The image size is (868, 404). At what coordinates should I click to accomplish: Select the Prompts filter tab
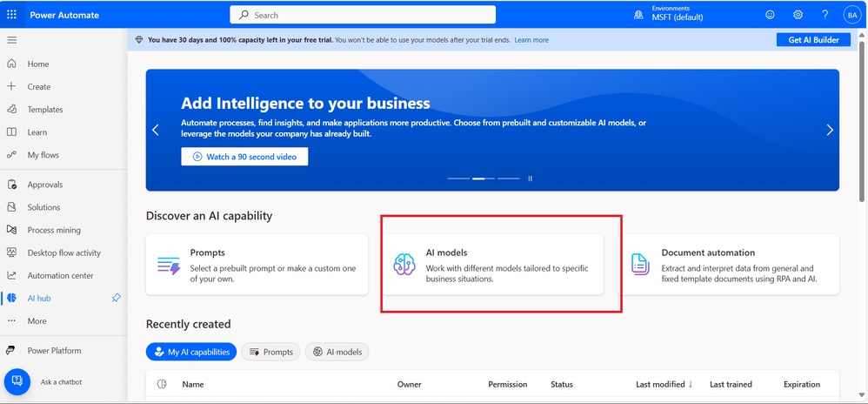pyautogui.click(x=270, y=352)
